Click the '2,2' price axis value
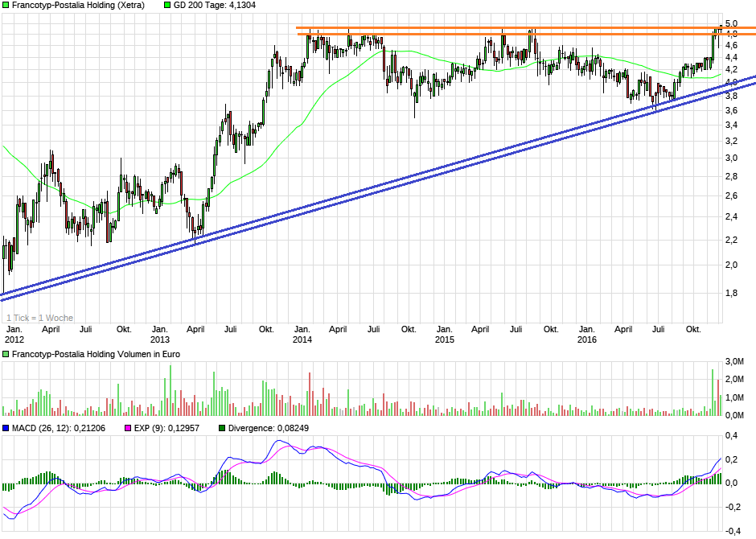Viewport: 756px width, 539px height. [x=731, y=240]
